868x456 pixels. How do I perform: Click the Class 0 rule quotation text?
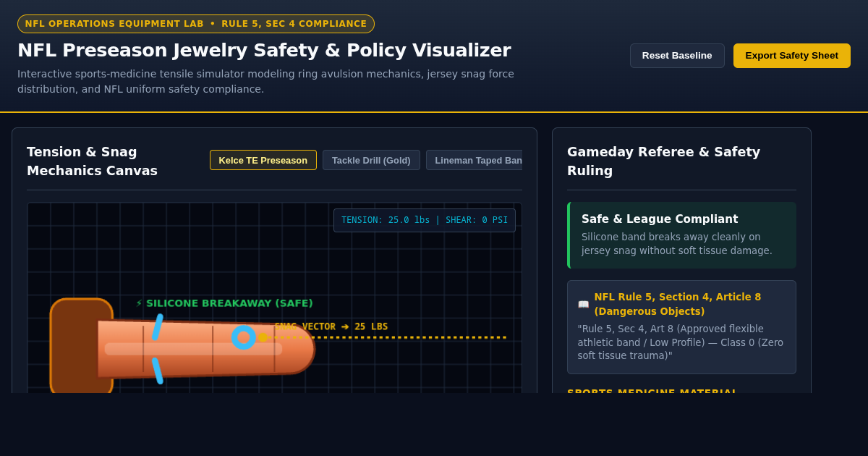pos(680,342)
